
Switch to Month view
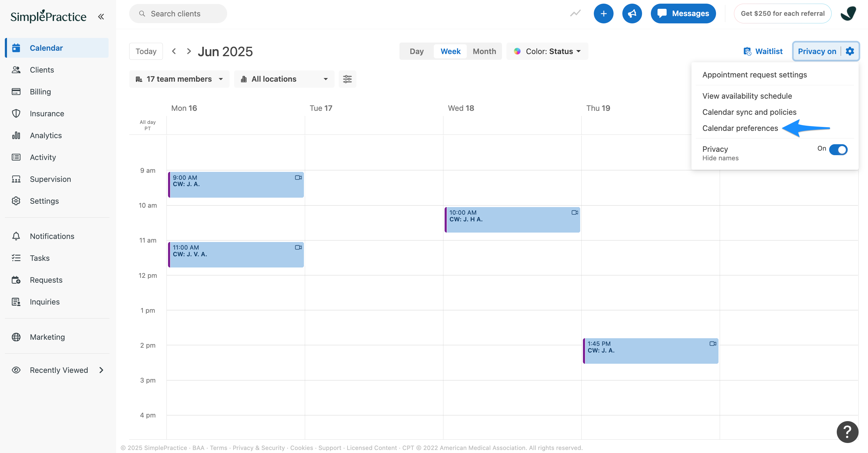[484, 51]
